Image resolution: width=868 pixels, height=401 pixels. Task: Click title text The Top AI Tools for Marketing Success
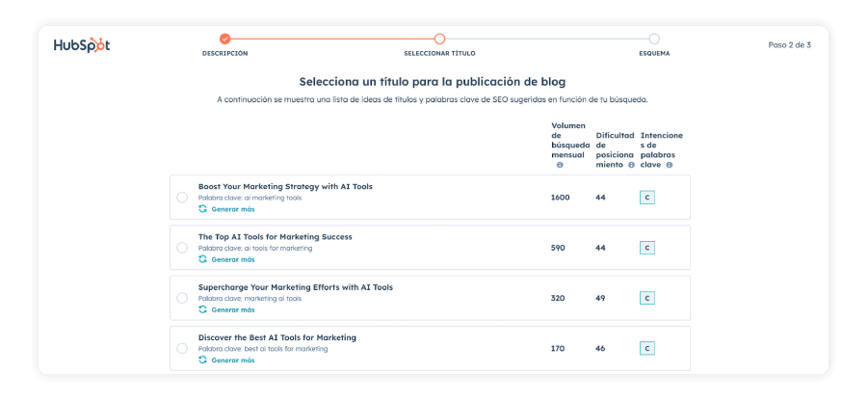click(276, 237)
